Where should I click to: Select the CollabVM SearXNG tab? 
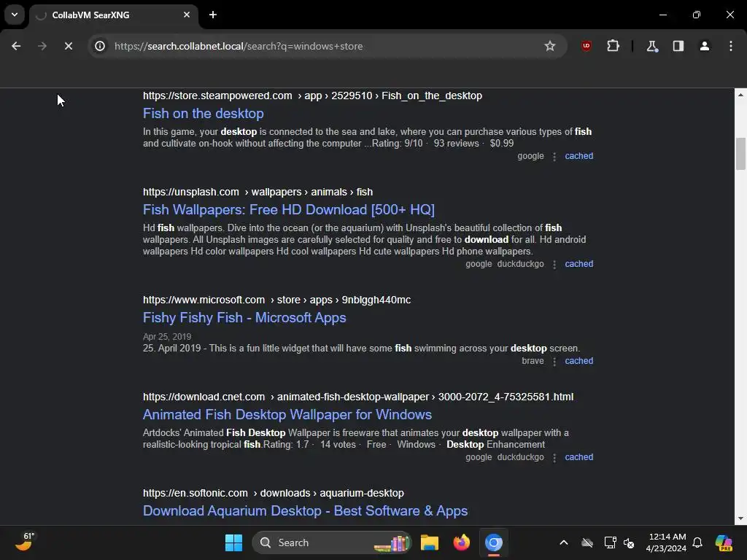(x=113, y=15)
